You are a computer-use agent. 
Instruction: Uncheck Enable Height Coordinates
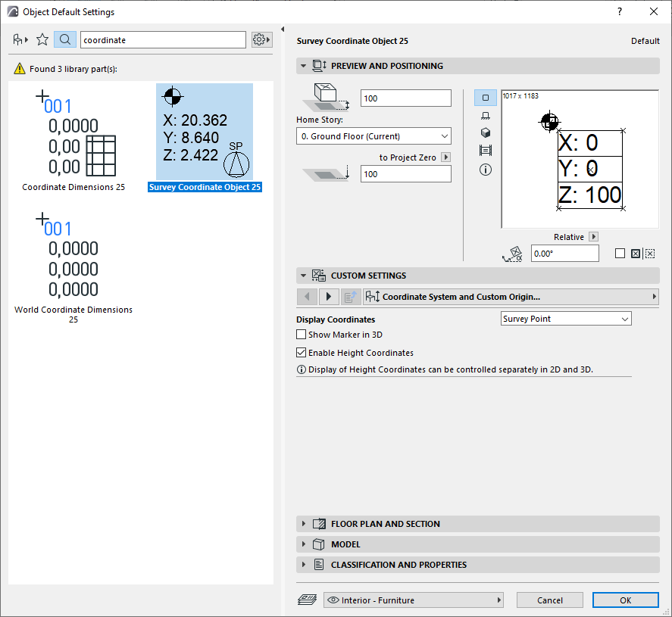[x=302, y=352]
